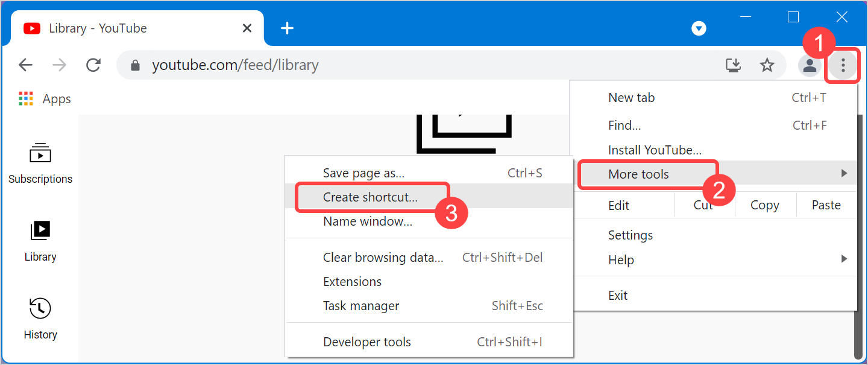The width and height of the screenshot is (868, 365).
Task: Choose Clear browsing data... option
Action: (383, 258)
